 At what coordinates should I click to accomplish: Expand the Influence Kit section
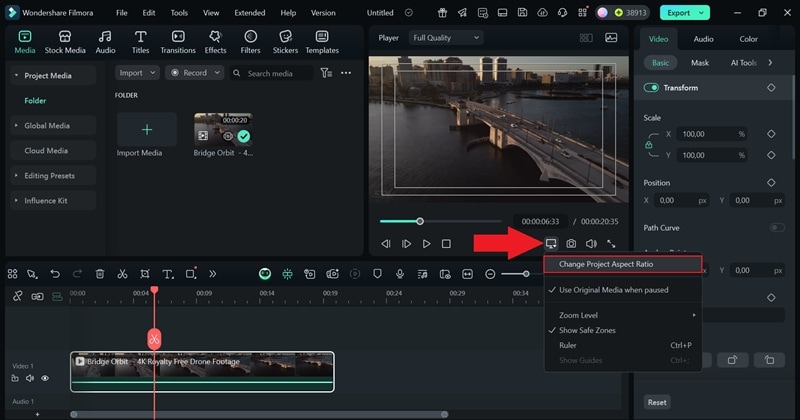pyautogui.click(x=16, y=201)
